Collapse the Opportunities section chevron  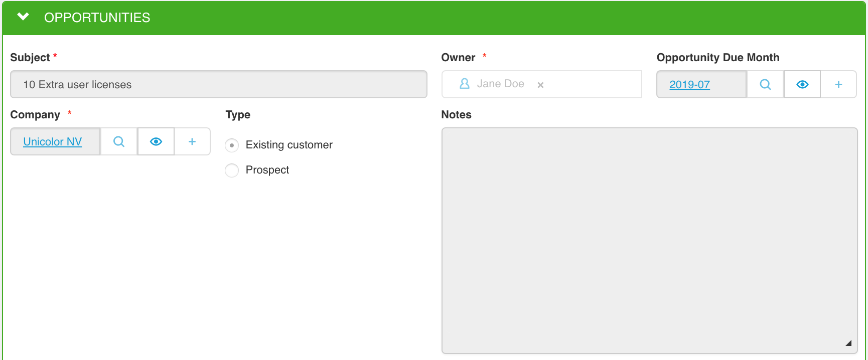click(x=23, y=17)
